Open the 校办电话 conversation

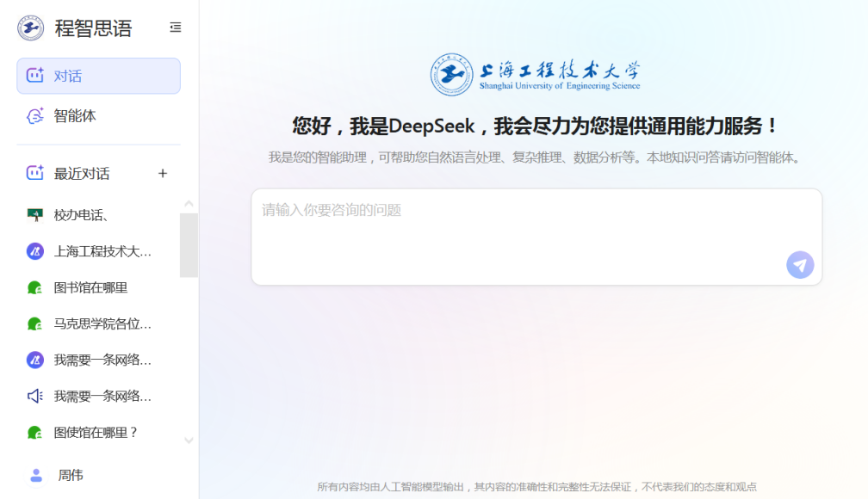[x=81, y=215]
